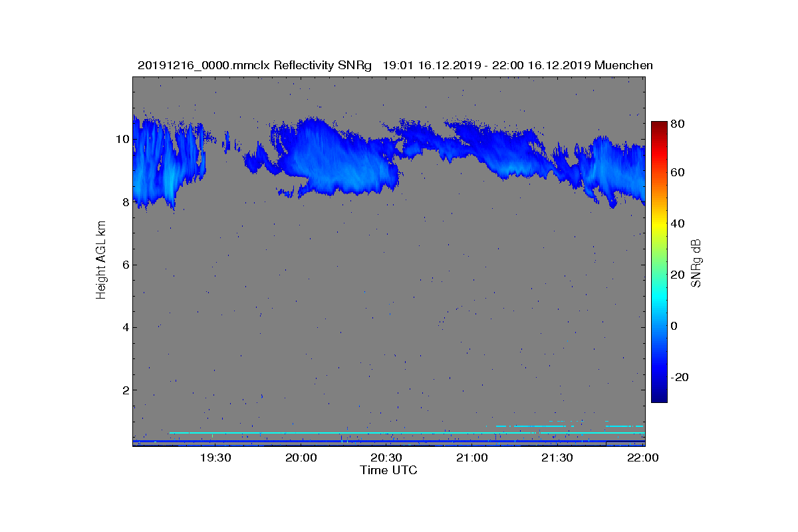Click the colorbar value 0
The width and height of the screenshot is (798, 532).
tap(675, 326)
